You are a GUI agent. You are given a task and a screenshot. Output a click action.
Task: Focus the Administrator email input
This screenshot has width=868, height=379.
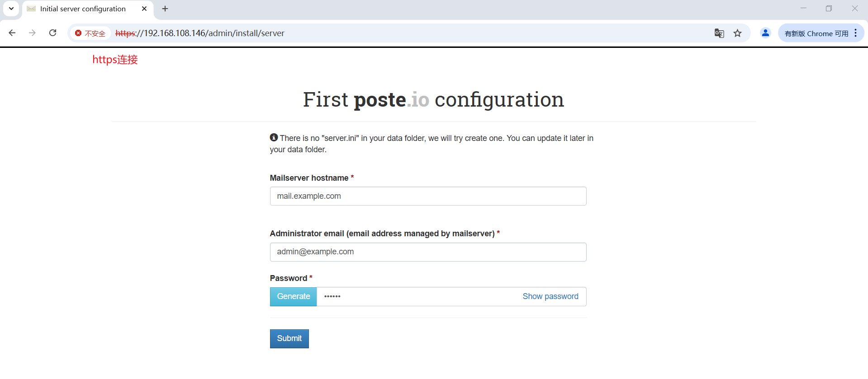(x=428, y=252)
